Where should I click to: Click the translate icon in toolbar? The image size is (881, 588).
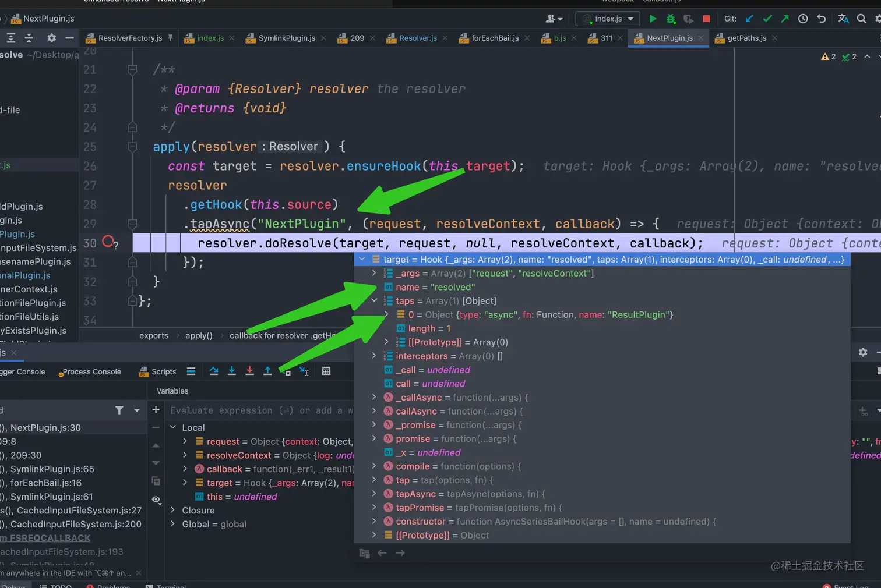click(843, 19)
